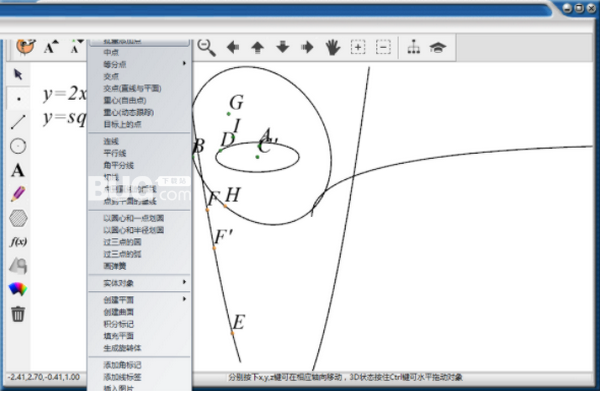Select the purple pencil tool

(x=18, y=194)
